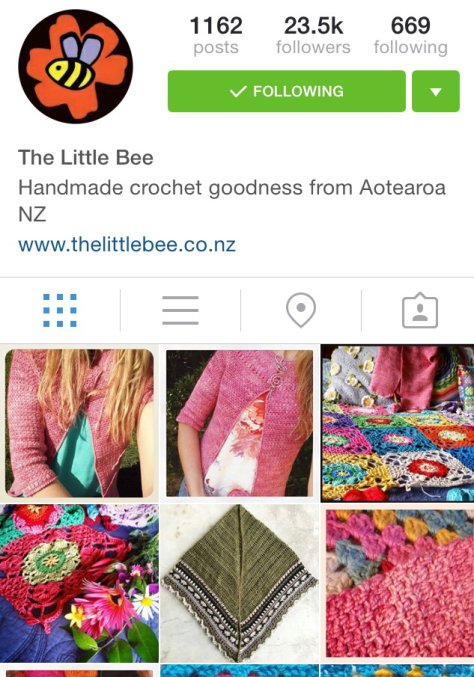Open red crochet doily with flowers photo
The image size is (474, 677).
tap(79, 583)
